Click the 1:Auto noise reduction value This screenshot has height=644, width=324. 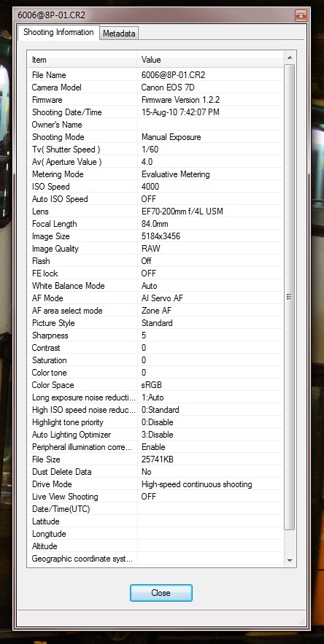point(153,397)
